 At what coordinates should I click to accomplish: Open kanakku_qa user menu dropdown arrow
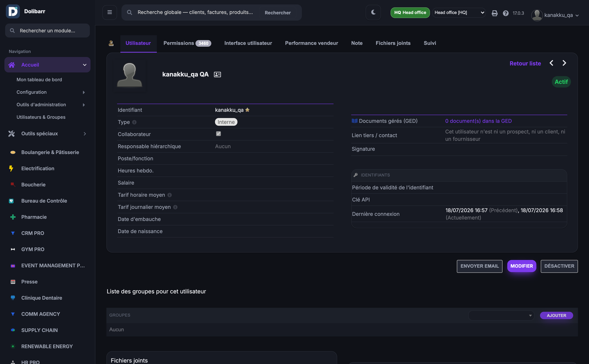tap(577, 15)
